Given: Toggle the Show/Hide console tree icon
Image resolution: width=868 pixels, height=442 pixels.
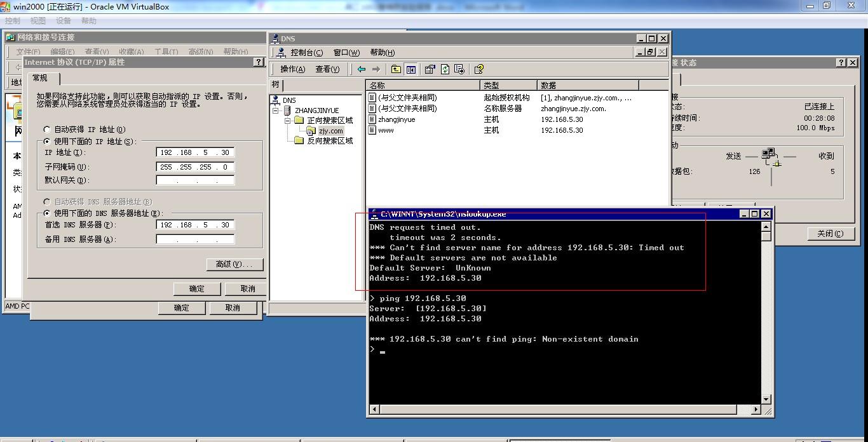Looking at the screenshot, I should pyautogui.click(x=411, y=69).
